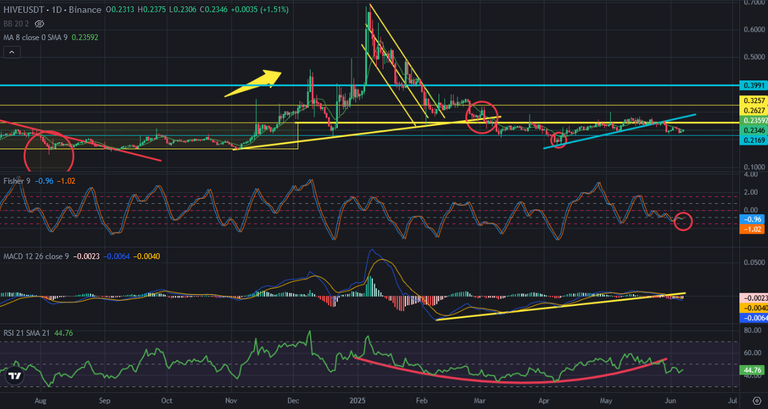Click the Jul label on the time axis
Screen dimensions: 768x409
point(733,400)
